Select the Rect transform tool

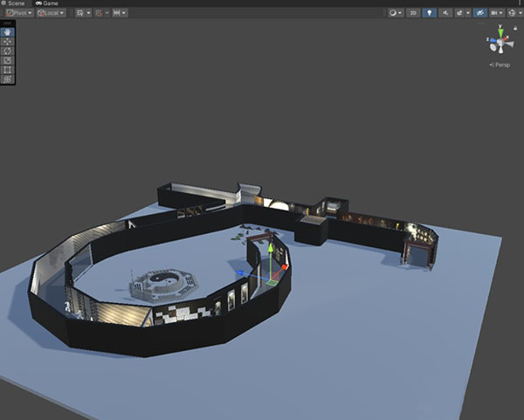(x=8, y=70)
